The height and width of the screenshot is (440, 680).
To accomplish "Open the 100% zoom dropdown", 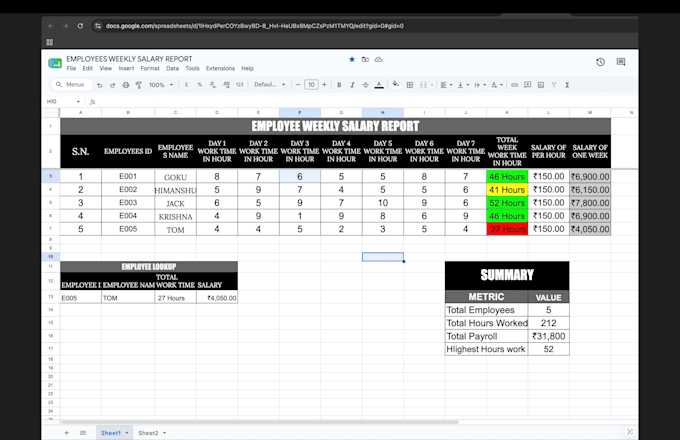I will coord(161,85).
